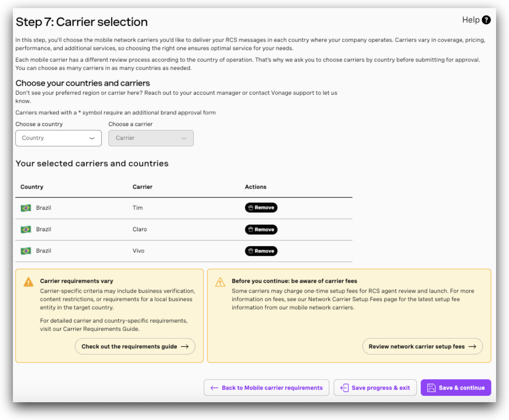The image size is (509, 420).
Task: Click the Carrier column header in table
Action: click(x=142, y=187)
